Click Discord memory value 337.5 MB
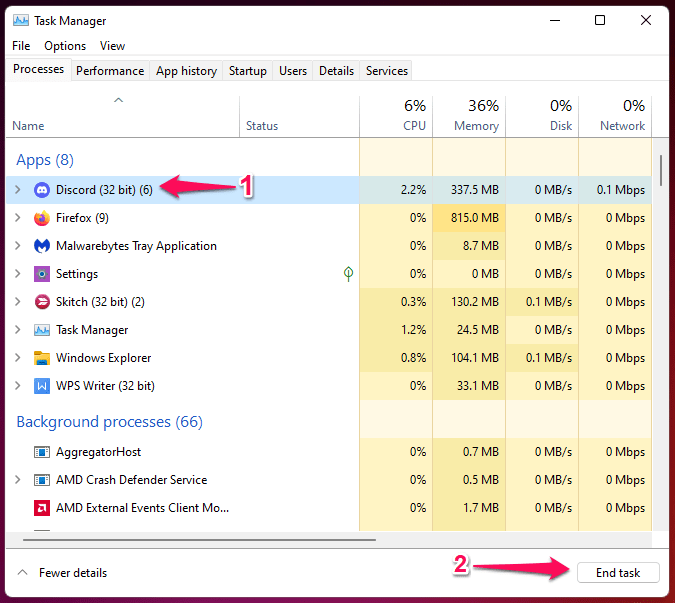 474,190
